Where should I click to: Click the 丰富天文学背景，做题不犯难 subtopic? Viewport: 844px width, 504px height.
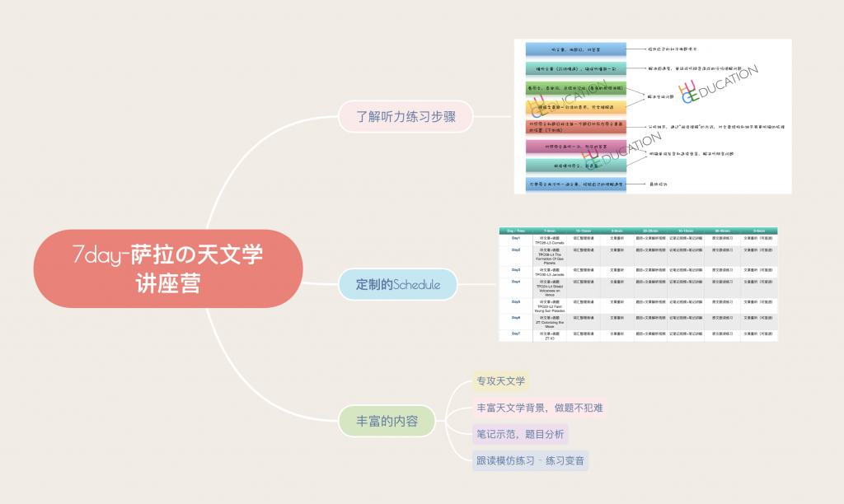click(x=539, y=408)
